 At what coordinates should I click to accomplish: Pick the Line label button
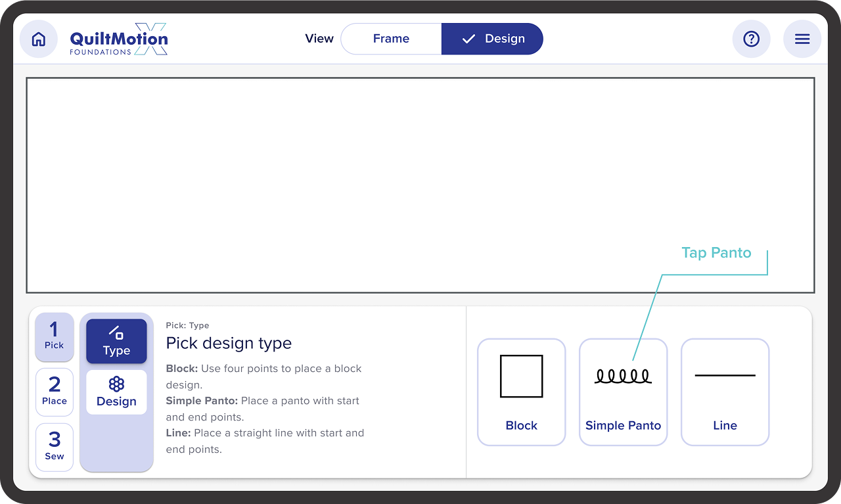pyautogui.click(x=725, y=425)
